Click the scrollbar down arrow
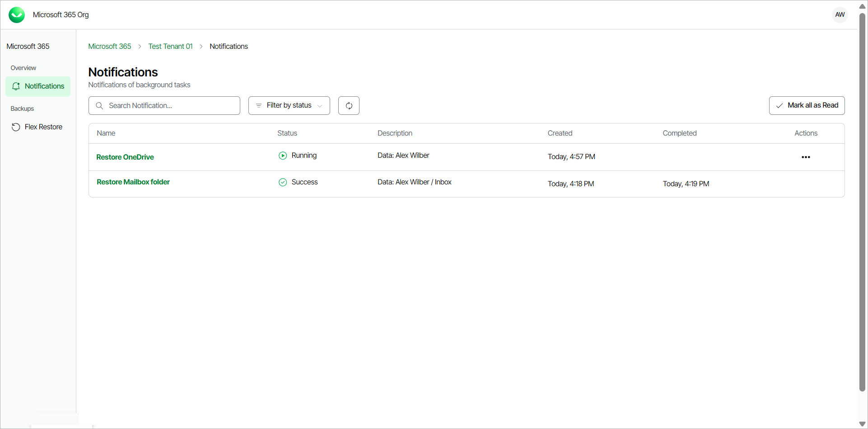868x429 pixels. pyautogui.click(x=862, y=424)
